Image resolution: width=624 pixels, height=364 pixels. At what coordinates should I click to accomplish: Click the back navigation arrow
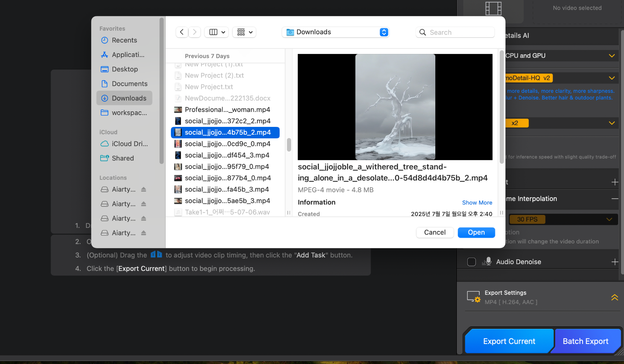point(182,32)
